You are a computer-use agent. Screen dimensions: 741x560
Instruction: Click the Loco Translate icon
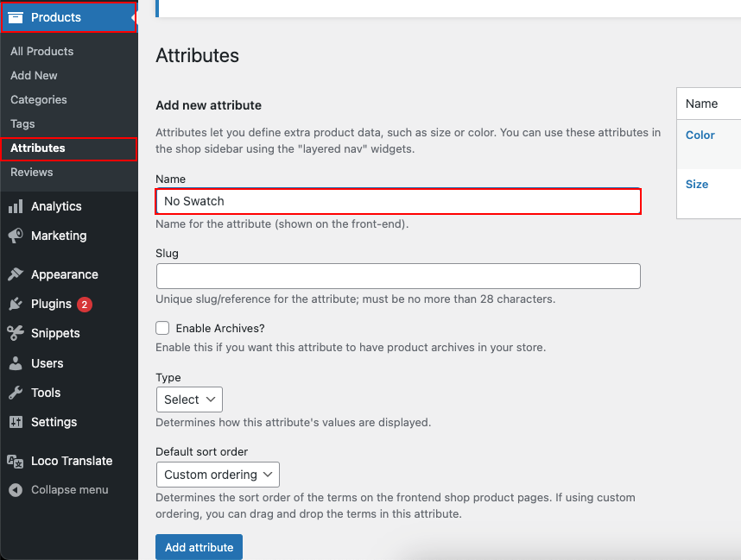pos(16,461)
